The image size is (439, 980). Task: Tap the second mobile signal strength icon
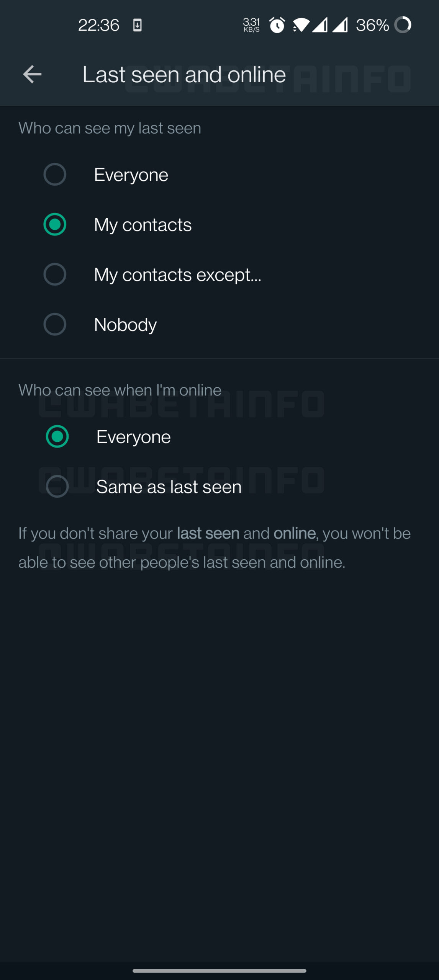[x=340, y=25]
